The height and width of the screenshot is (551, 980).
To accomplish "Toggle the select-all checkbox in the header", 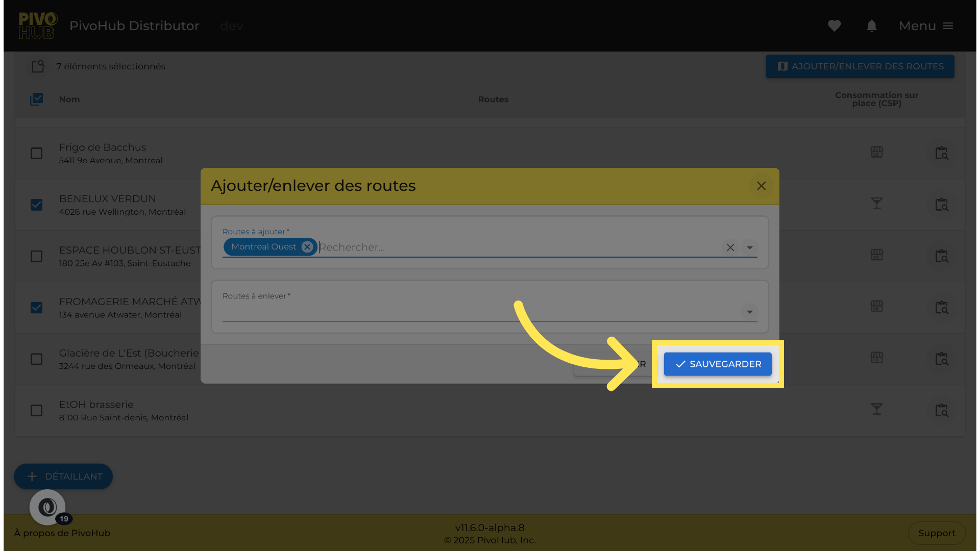I will click(x=36, y=99).
